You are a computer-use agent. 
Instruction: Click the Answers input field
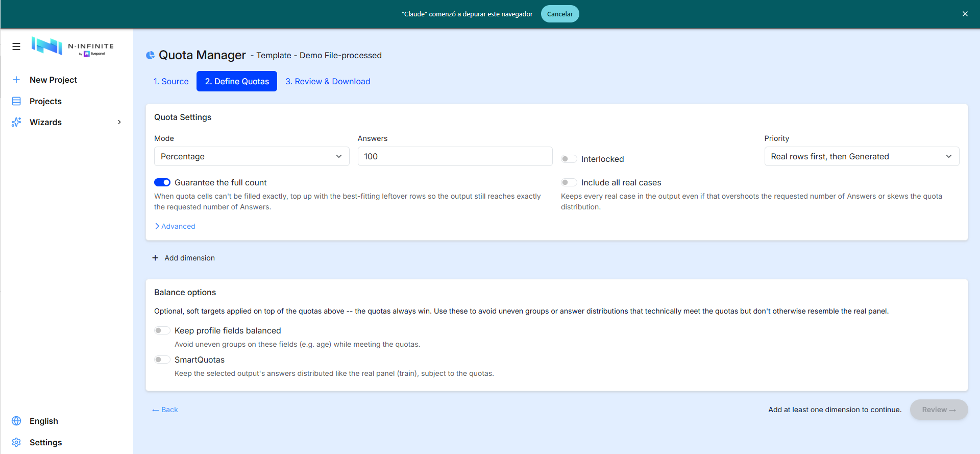[x=455, y=156]
